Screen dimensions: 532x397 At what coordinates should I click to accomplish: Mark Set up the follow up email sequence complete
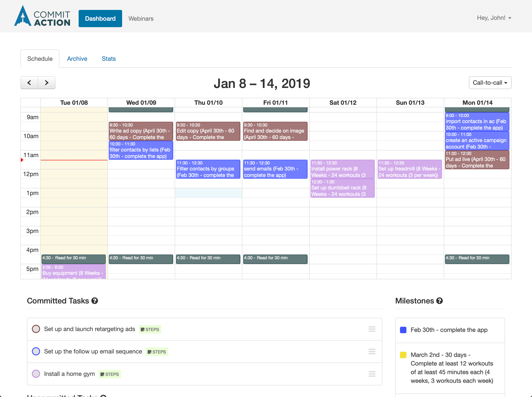tap(36, 351)
